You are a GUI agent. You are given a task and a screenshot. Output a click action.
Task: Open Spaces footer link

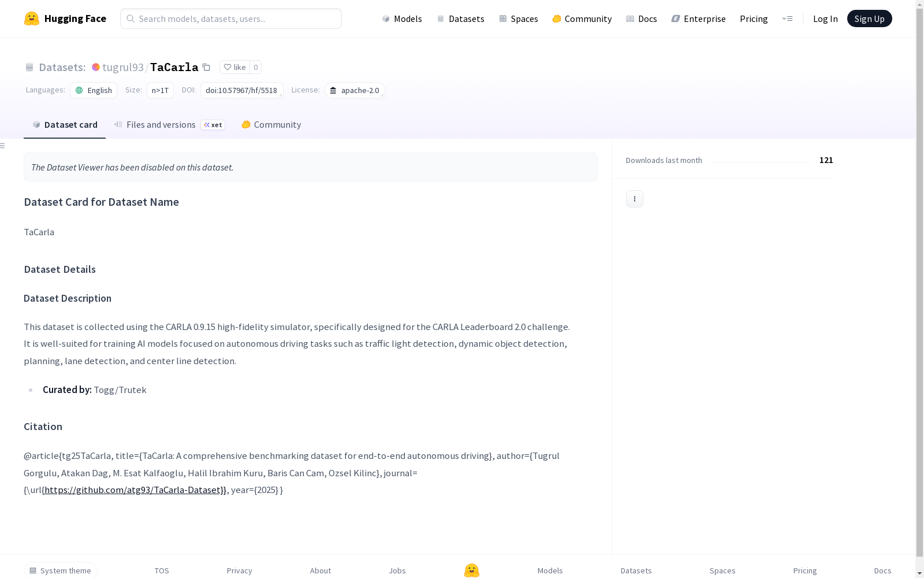pyautogui.click(x=722, y=570)
